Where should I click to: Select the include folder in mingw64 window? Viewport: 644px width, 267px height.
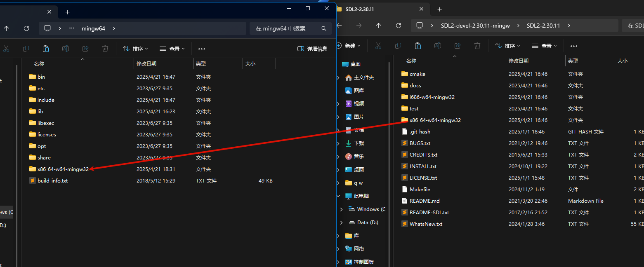coord(42,100)
